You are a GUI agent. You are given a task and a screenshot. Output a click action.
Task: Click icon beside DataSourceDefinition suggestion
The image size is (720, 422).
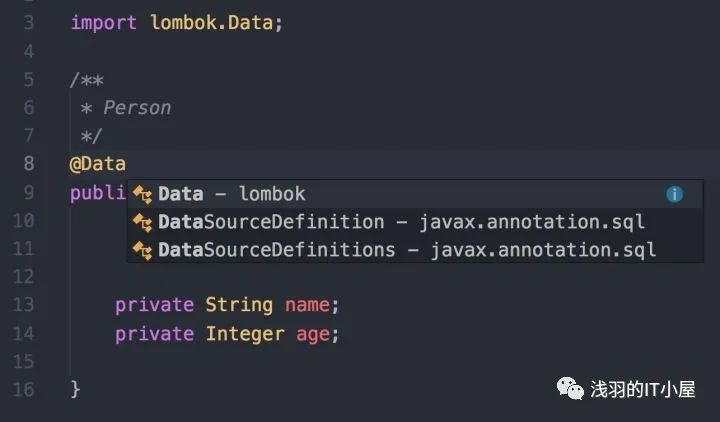[x=142, y=223]
